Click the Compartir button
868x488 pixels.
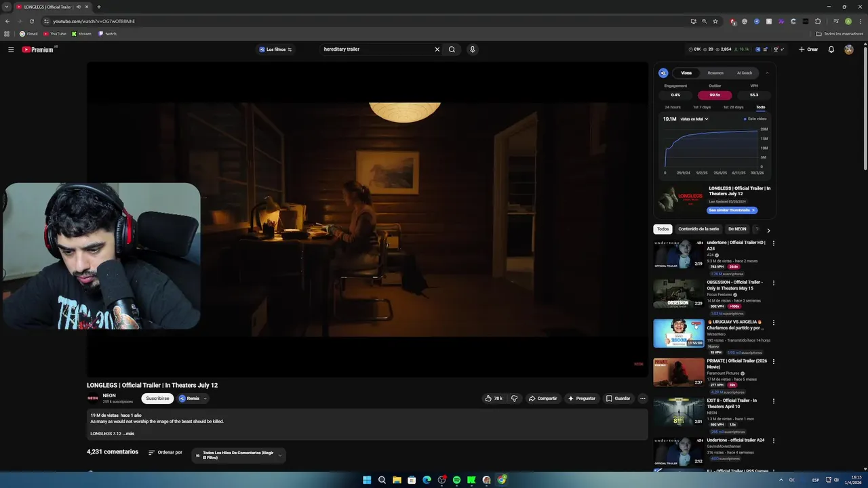coord(542,399)
